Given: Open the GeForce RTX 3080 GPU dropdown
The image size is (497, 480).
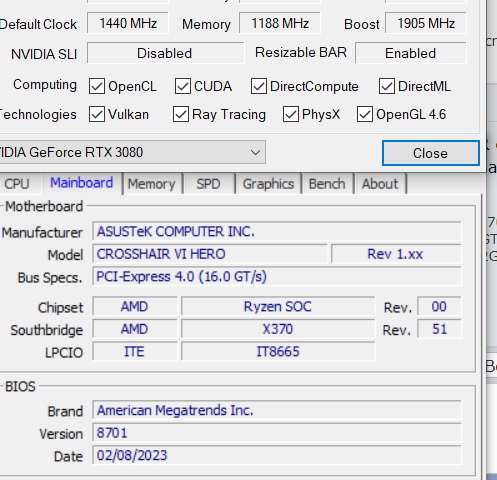Looking at the screenshot, I should [x=132, y=152].
